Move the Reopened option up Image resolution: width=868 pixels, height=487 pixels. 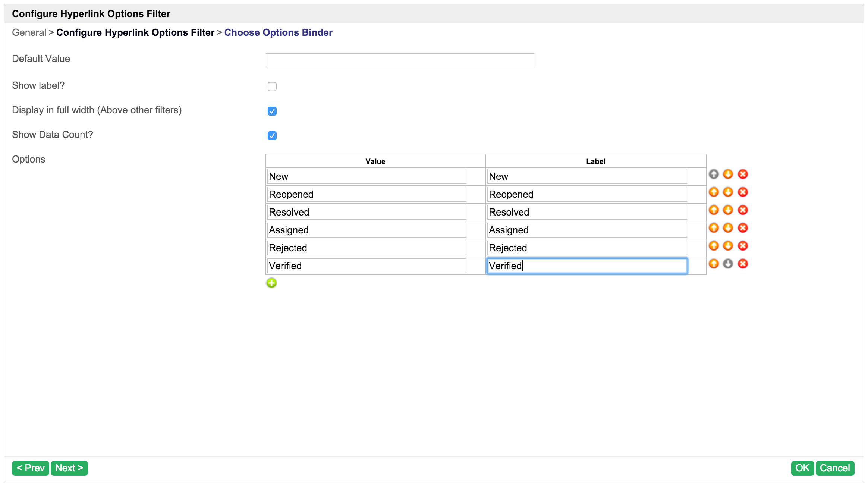pyautogui.click(x=714, y=192)
